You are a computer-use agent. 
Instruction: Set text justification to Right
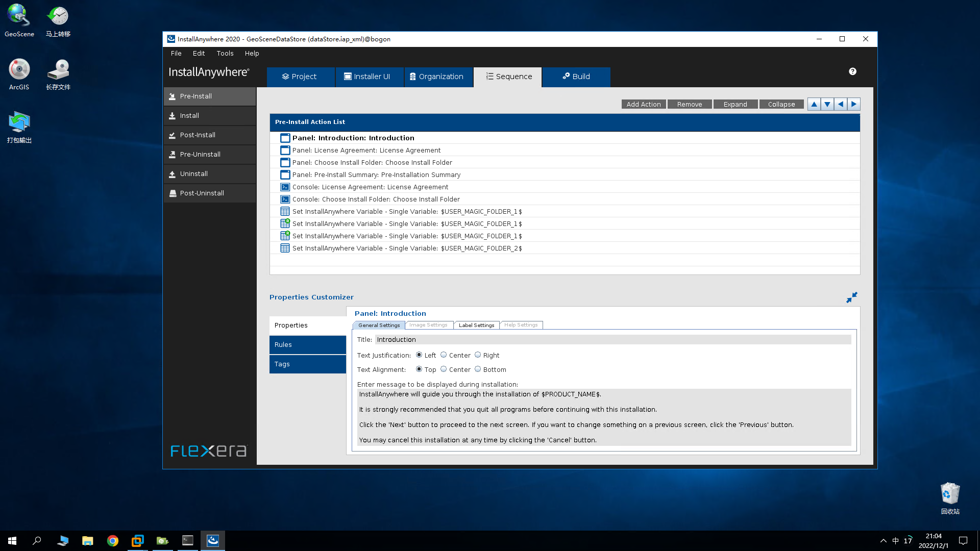pos(478,355)
